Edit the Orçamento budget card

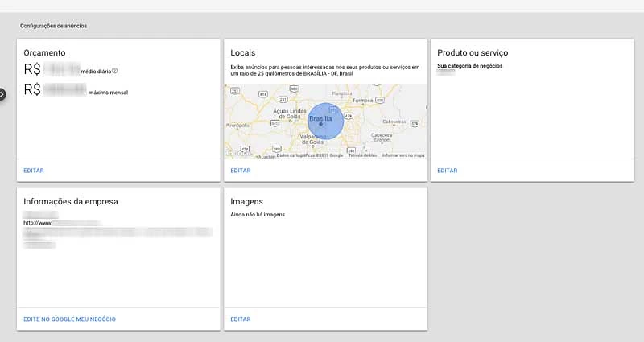coord(34,171)
